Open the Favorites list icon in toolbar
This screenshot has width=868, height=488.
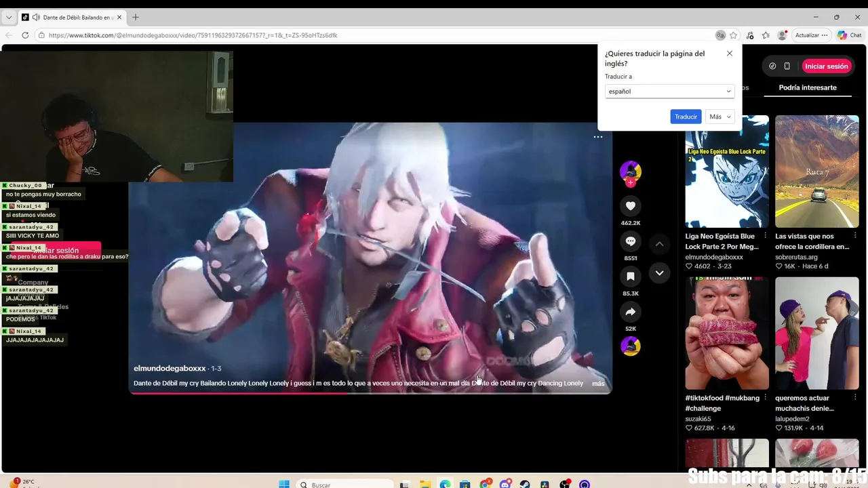(766, 35)
